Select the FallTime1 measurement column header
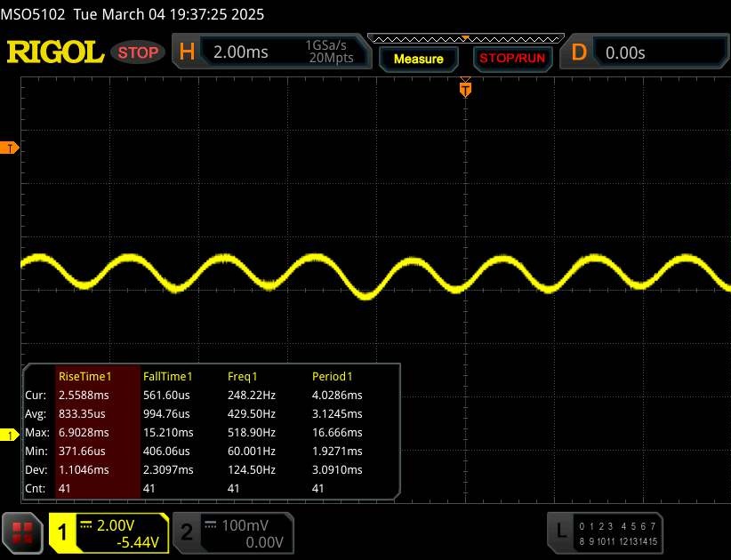731x560 pixels. click(x=168, y=376)
